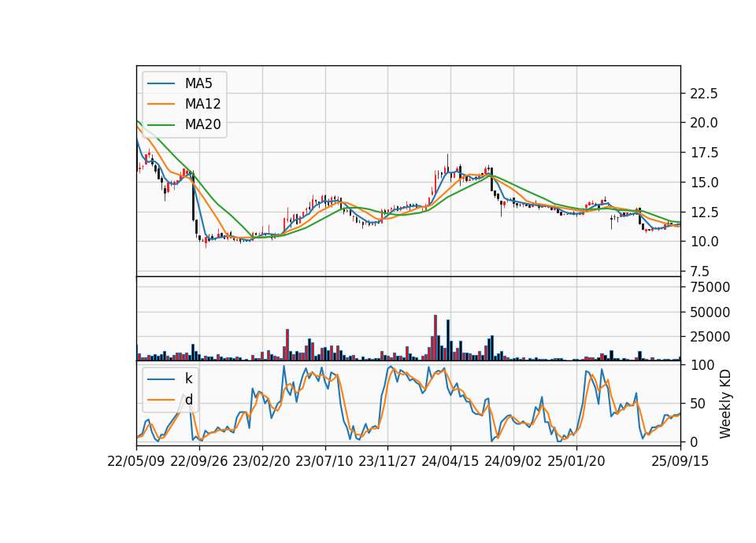This screenshot has height=543, width=756.
Task: Click the MA20 legend label
Action: coord(202,124)
